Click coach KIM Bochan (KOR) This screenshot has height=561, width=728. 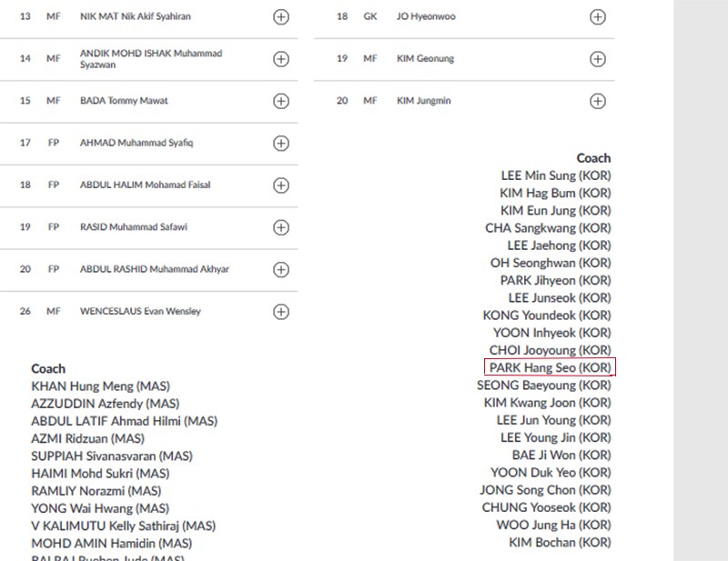[560, 543]
